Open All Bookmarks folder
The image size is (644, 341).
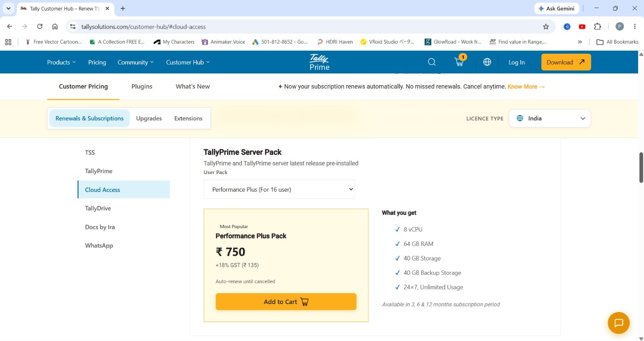tap(617, 42)
